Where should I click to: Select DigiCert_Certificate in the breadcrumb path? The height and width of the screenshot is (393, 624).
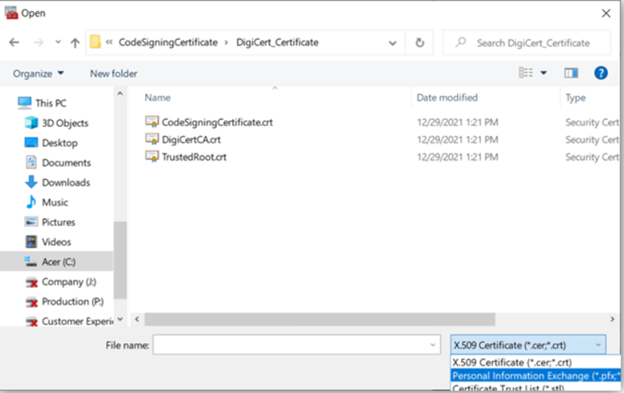pos(277,42)
